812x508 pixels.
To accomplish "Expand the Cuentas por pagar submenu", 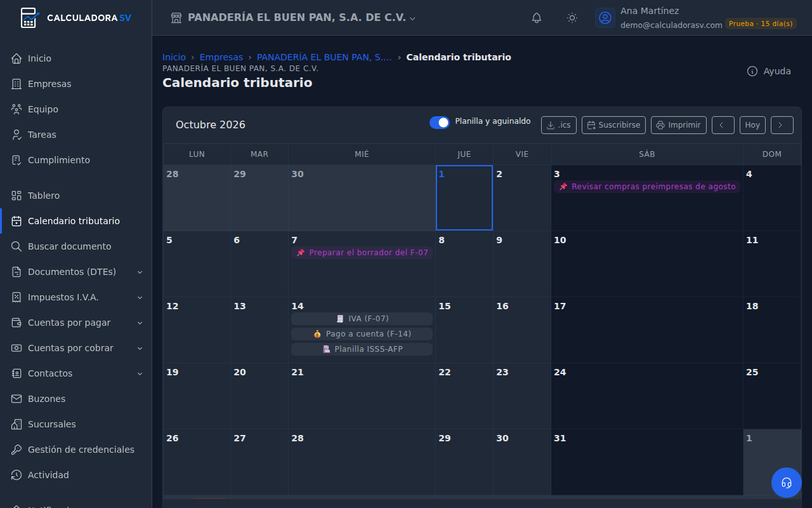I will 140,323.
